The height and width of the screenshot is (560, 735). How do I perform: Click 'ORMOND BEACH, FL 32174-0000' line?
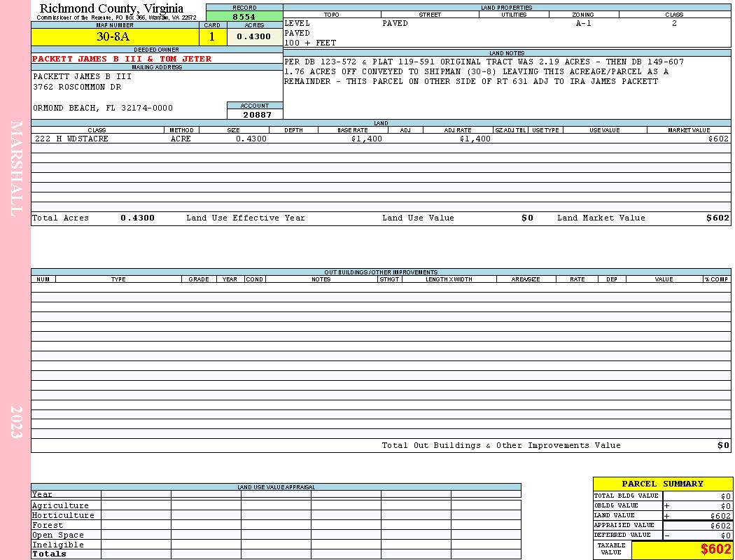point(103,108)
